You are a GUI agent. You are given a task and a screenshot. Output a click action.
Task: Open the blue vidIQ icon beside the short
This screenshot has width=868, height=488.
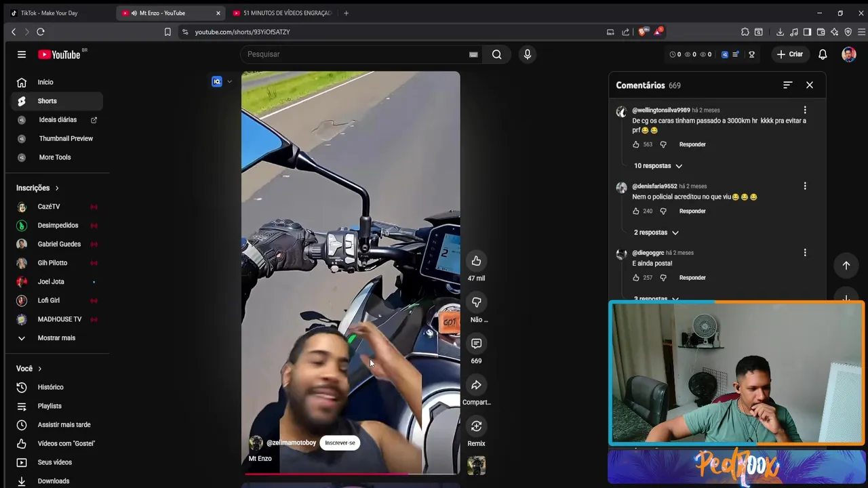pos(217,81)
